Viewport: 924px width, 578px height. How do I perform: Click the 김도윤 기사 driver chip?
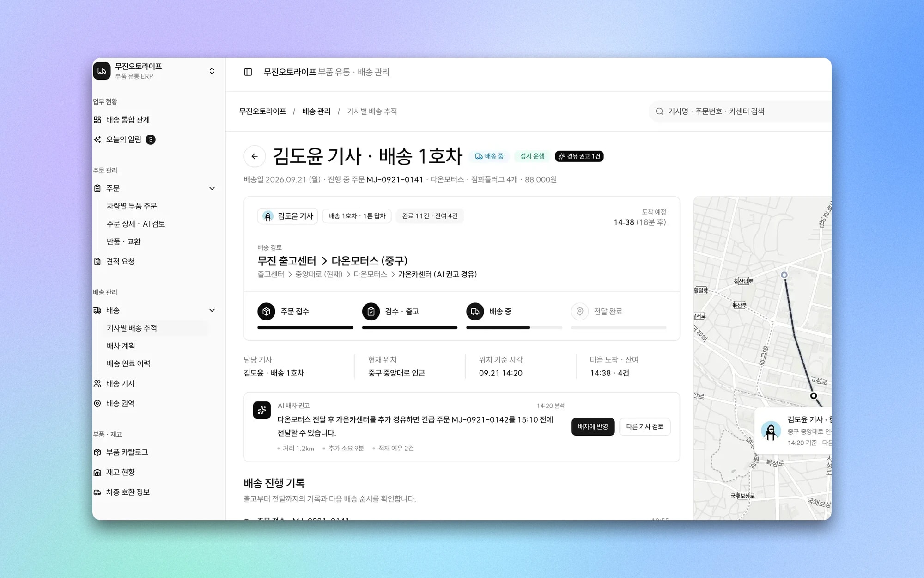coord(287,216)
